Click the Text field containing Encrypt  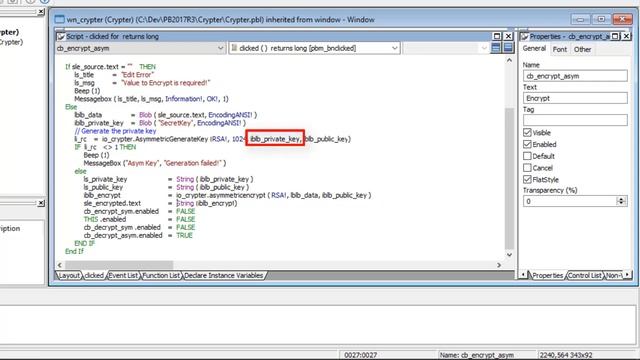coord(575,98)
